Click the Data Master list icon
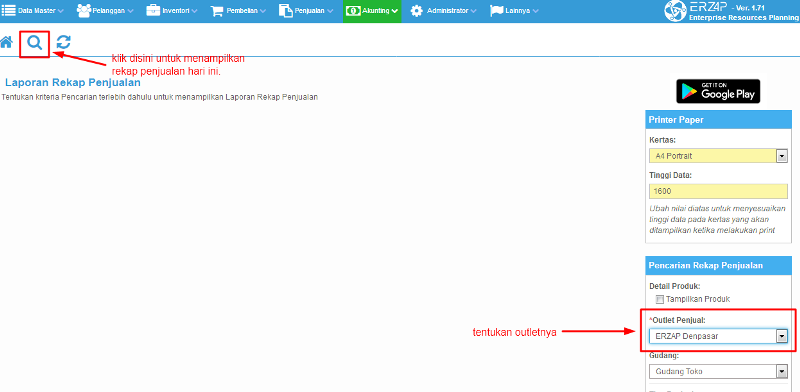This screenshot has width=800, height=392. coord(9,10)
